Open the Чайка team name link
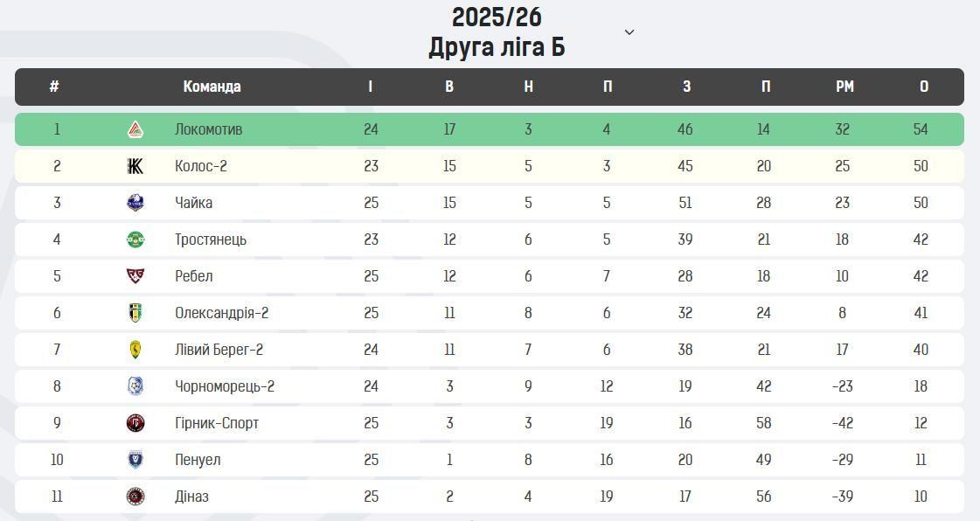This screenshot has height=521, width=980. 194,203
